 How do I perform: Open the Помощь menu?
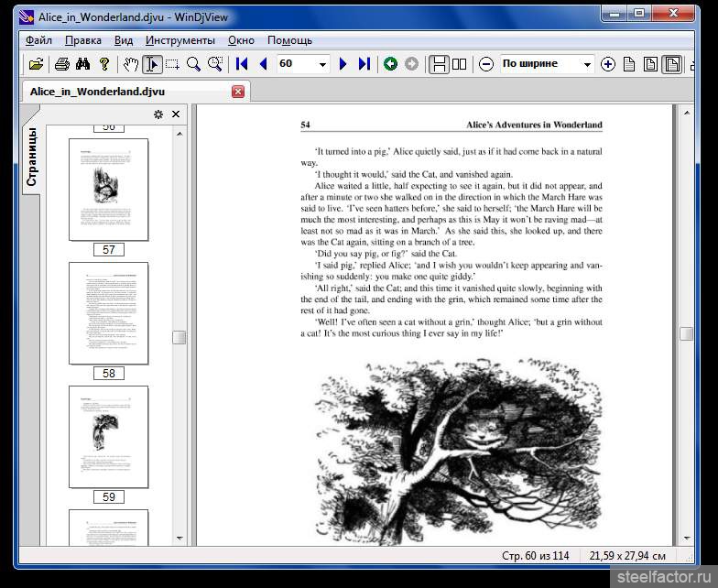coord(289,40)
